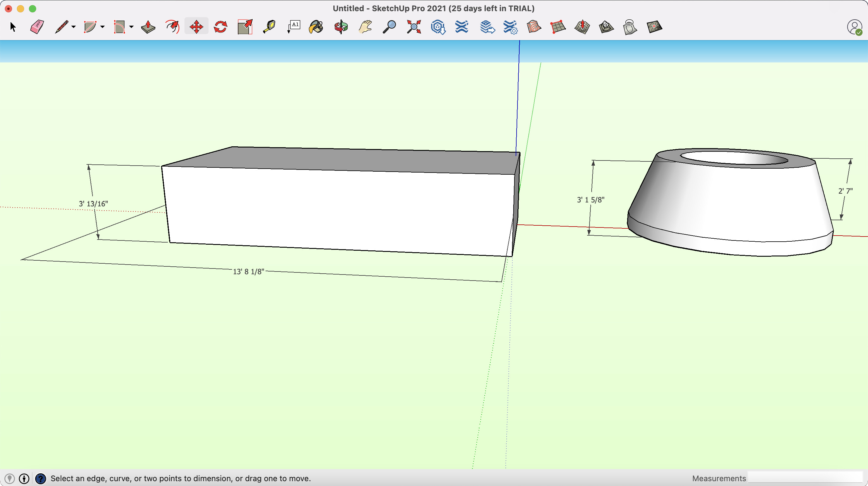Activate the Orbit tool
The image size is (868, 486).
tap(341, 27)
